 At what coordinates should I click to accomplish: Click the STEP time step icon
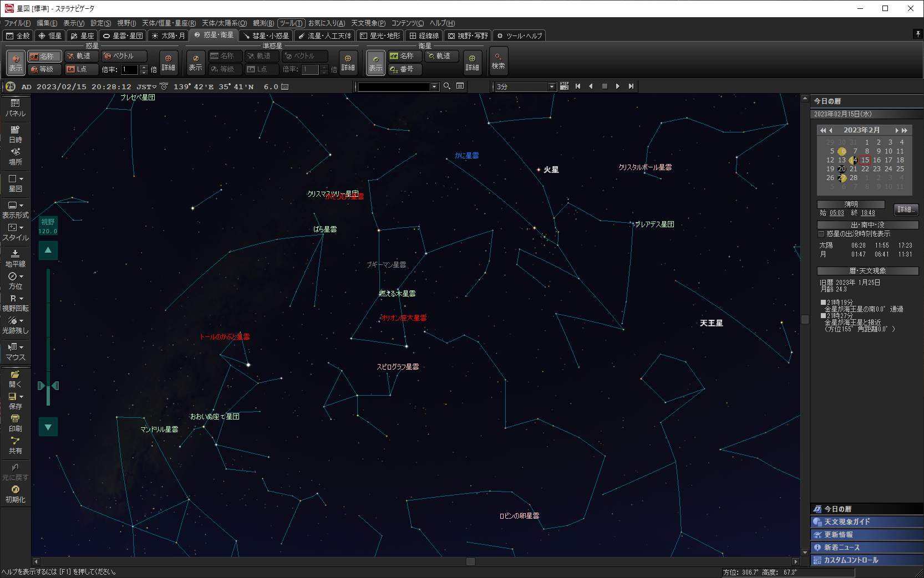coord(565,86)
